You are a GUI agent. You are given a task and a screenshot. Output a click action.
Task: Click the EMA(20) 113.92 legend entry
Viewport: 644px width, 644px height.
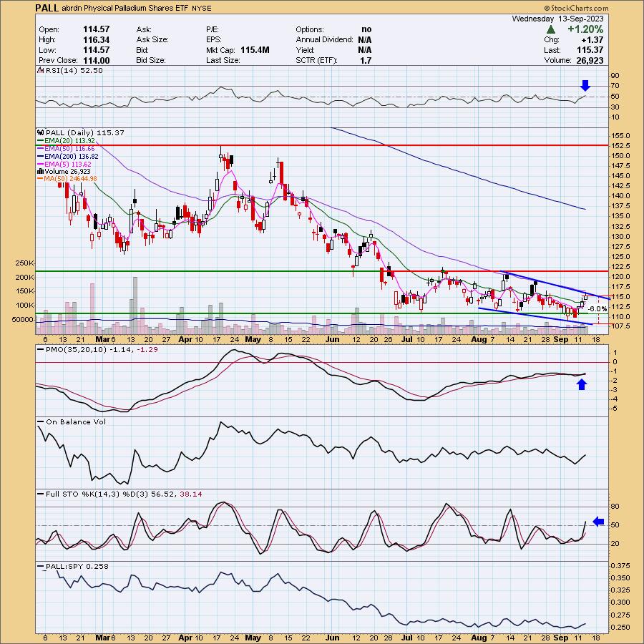pos(66,140)
